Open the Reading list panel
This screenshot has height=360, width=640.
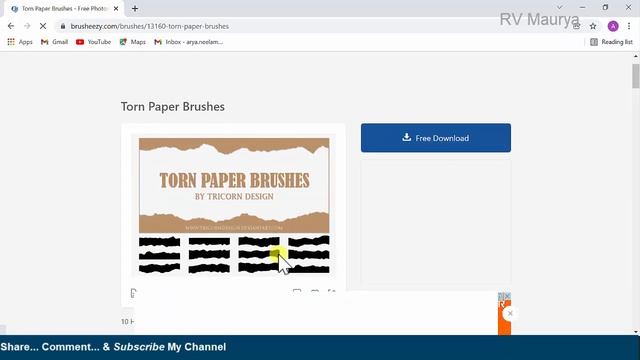(611, 42)
